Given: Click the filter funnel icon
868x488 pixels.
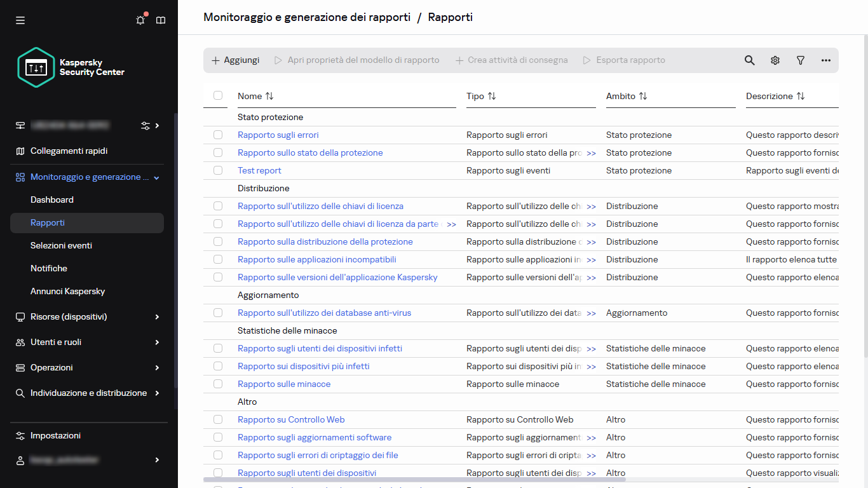Looking at the screenshot, I should [801, 60].
